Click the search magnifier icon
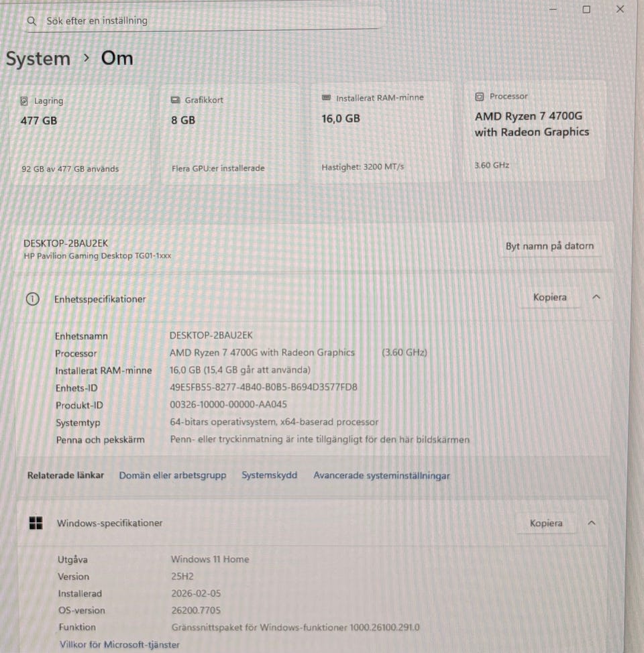 click(x=32, y=21)
